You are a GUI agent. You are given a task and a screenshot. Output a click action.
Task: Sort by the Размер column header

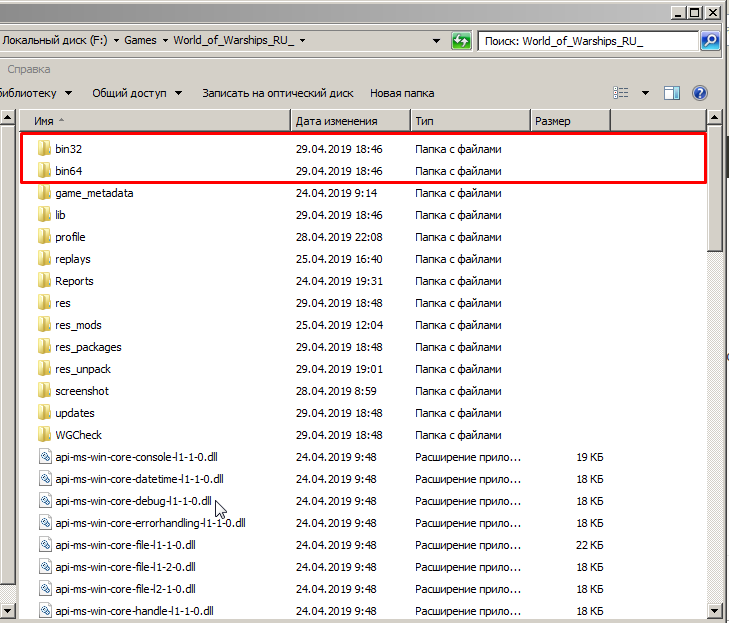(570, 121)
